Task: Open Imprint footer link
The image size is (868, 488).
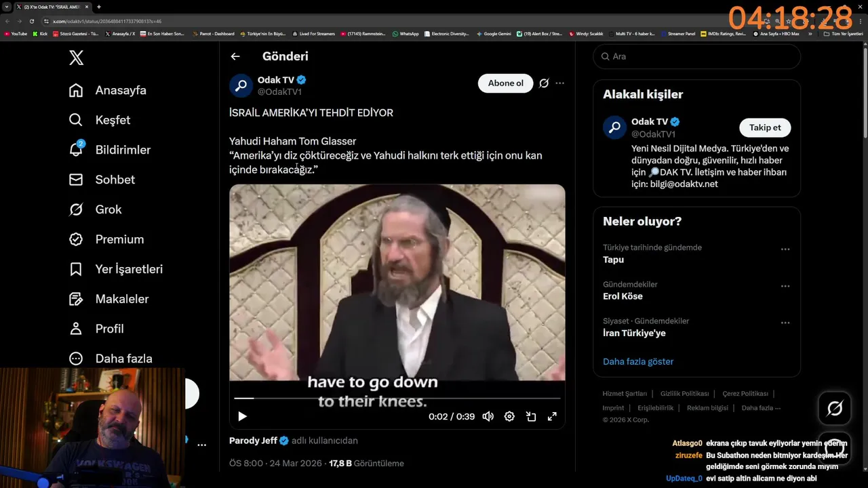Action: click(613, 408)
